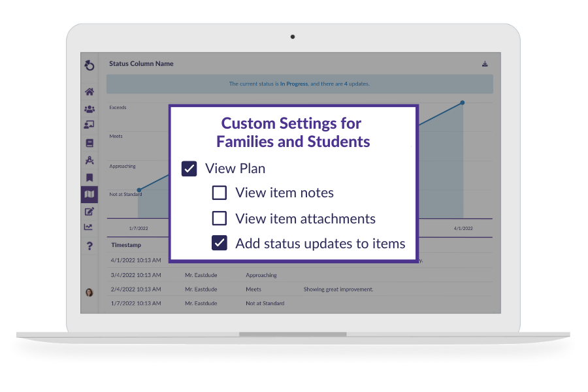Select the highlighted map icon in sidebar

click(x=90, y=194)
